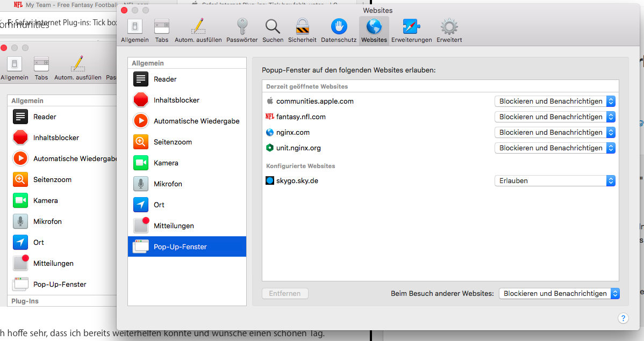Open the Allgemein preferences icon
Viewport: 644px width, 341px height.
[135, 30]
